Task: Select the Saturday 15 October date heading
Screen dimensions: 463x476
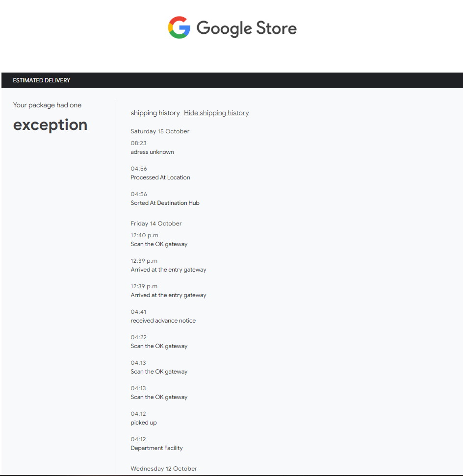Action: [160, 131]
